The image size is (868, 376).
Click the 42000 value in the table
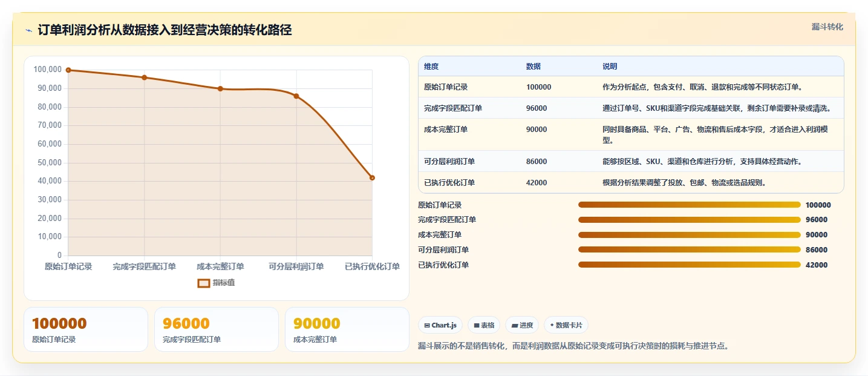coord(537,183)
